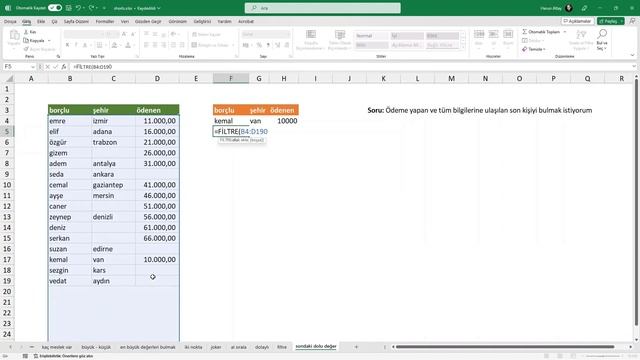Click the Açıklamalar button
Viewport: 640px width, 360px height.
577,21
